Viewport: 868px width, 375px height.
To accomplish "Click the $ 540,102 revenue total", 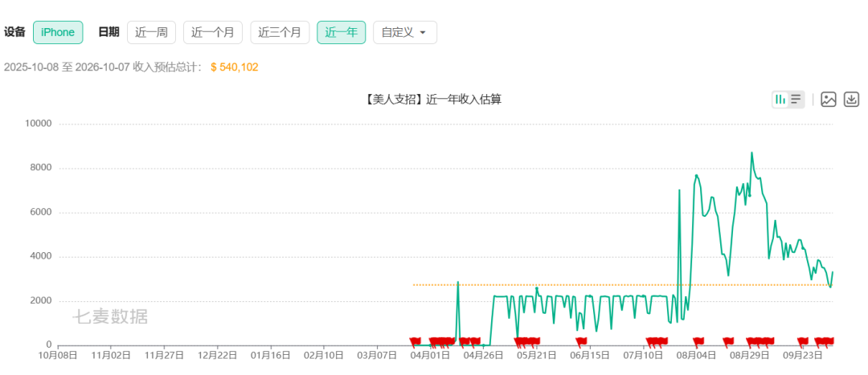I will pos(235,67).
